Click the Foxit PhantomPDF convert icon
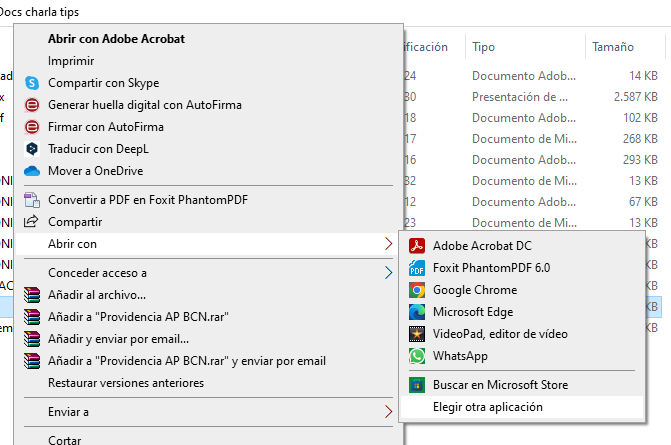671x445 pixels. click(x=32, y=200)
